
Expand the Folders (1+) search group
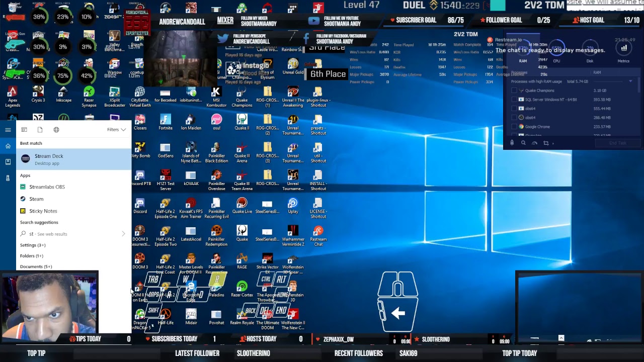(x=32, y=256)
